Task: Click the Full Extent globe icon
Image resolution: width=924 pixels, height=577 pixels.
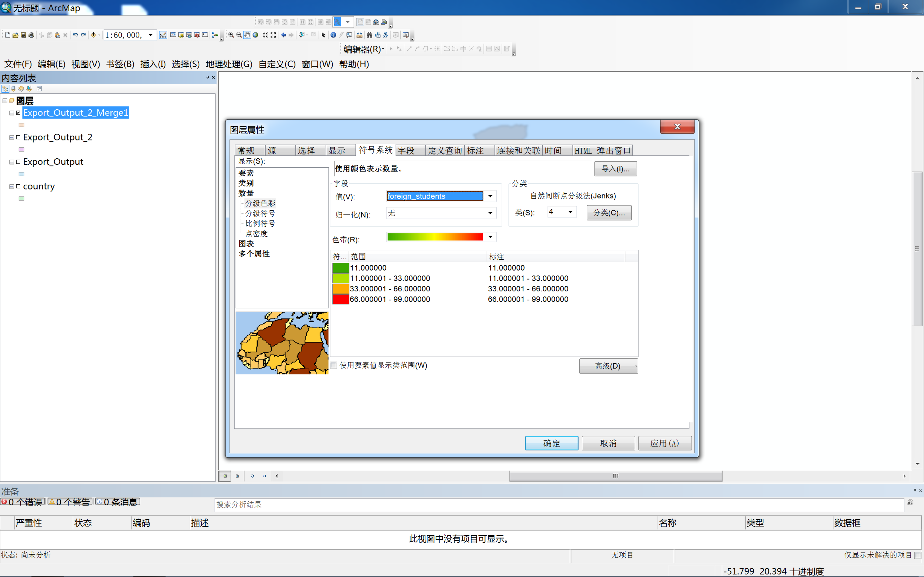Action: (x=255, y=35)
